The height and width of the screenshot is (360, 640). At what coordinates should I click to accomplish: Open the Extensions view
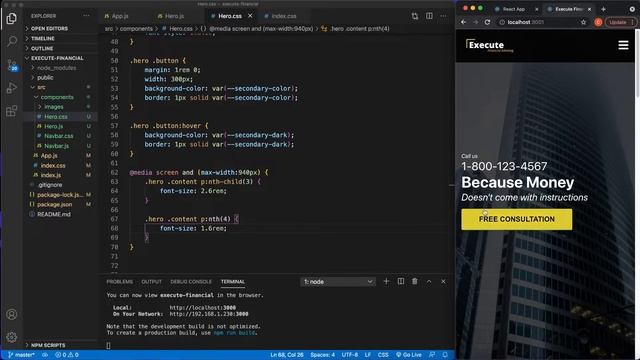[11, 111]
